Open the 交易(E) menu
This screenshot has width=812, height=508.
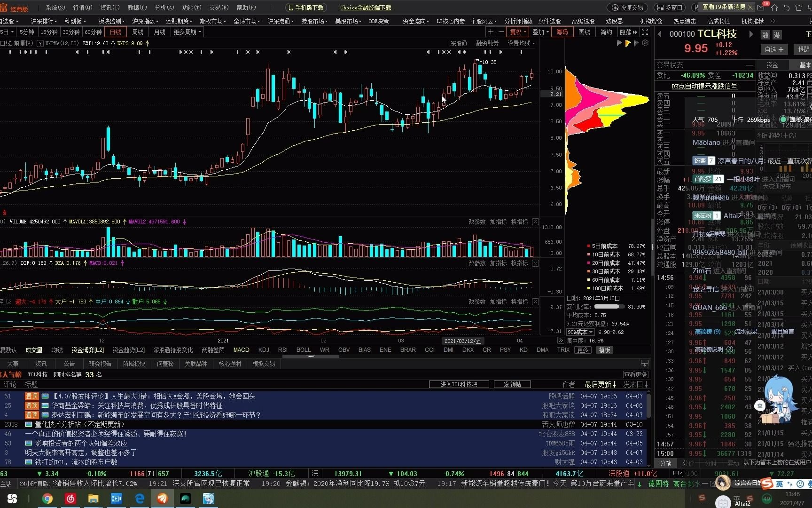(x=219, y=8)
